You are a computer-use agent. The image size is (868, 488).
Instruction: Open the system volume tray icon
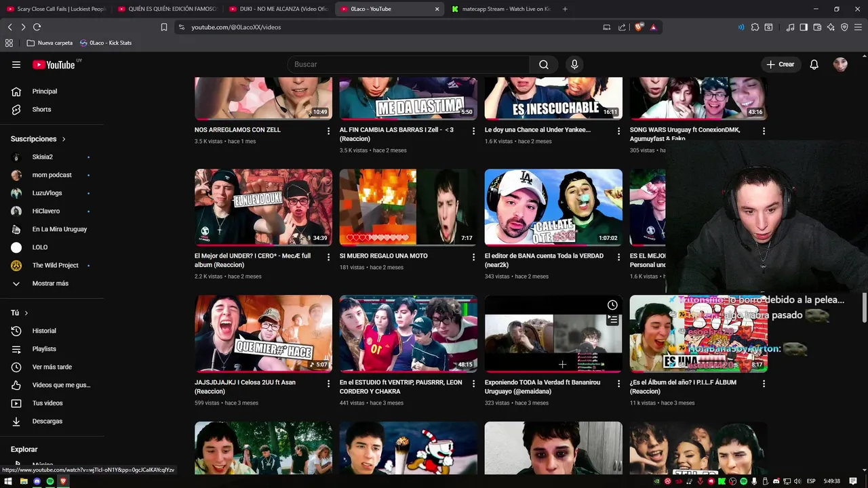(797, 481)
